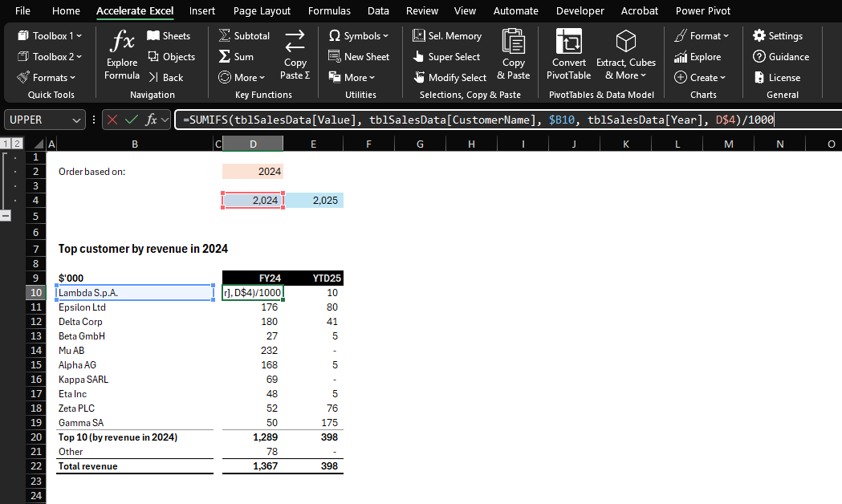Switch to the Automate tab
Image resolution: width=842 pixels, height=504 pixels.
(x=515, y=10)
